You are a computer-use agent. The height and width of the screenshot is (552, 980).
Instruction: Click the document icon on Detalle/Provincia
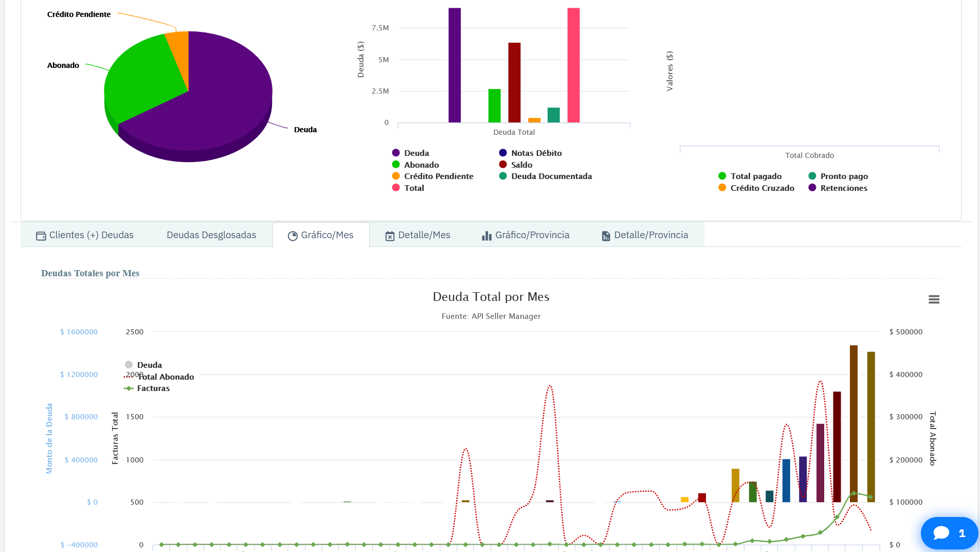[x=606, y=236]
